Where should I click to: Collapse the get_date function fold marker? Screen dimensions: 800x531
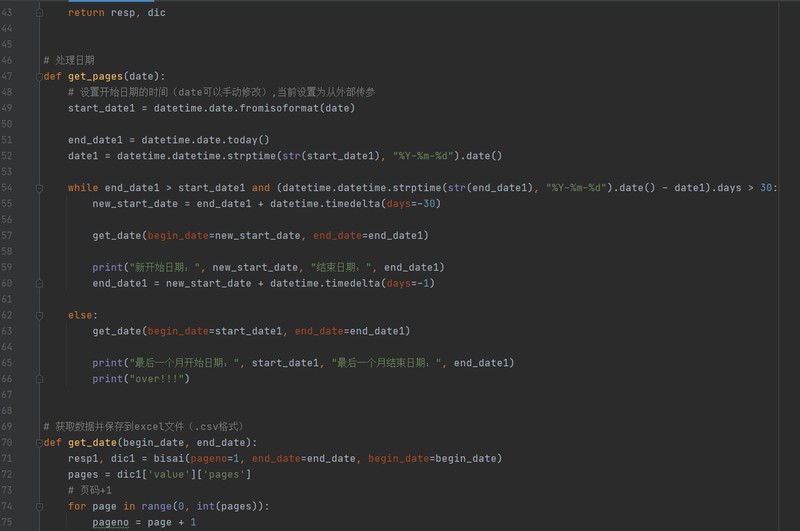pos(39,443)
